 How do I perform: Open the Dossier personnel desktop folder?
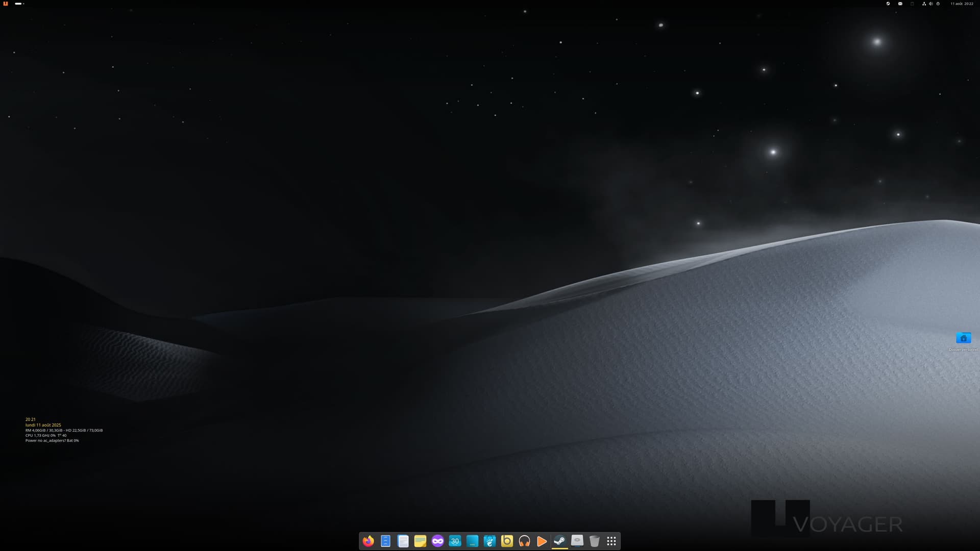pos(963,338)
